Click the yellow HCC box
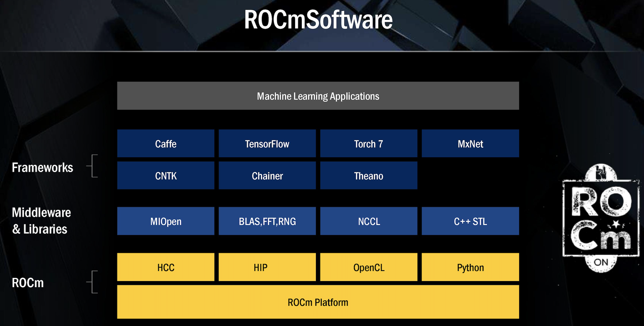 [166, 267]
